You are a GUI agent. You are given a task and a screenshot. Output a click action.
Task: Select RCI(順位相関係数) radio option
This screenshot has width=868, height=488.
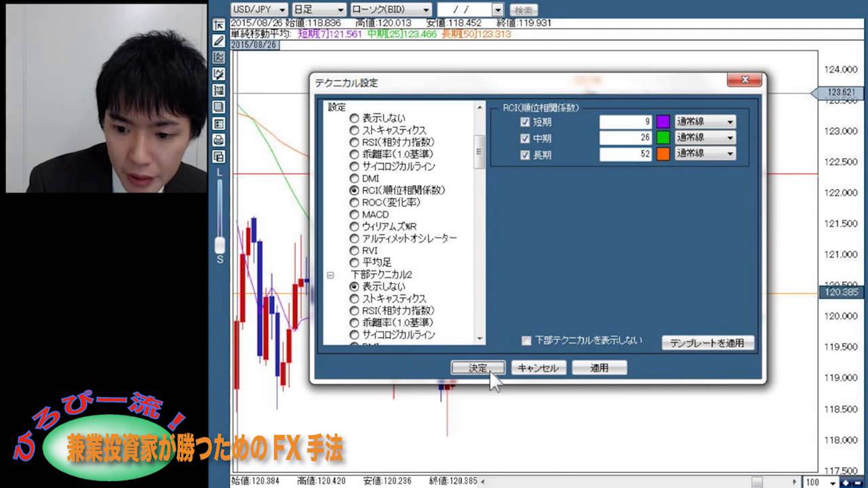pyautogui.click(x=354, y=190)
